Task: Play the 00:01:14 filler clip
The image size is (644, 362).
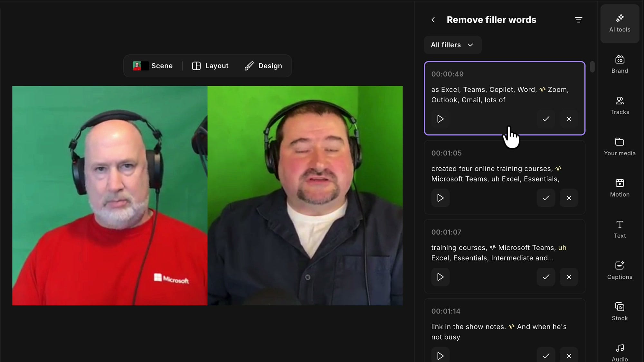Action: tap(440, 356)
